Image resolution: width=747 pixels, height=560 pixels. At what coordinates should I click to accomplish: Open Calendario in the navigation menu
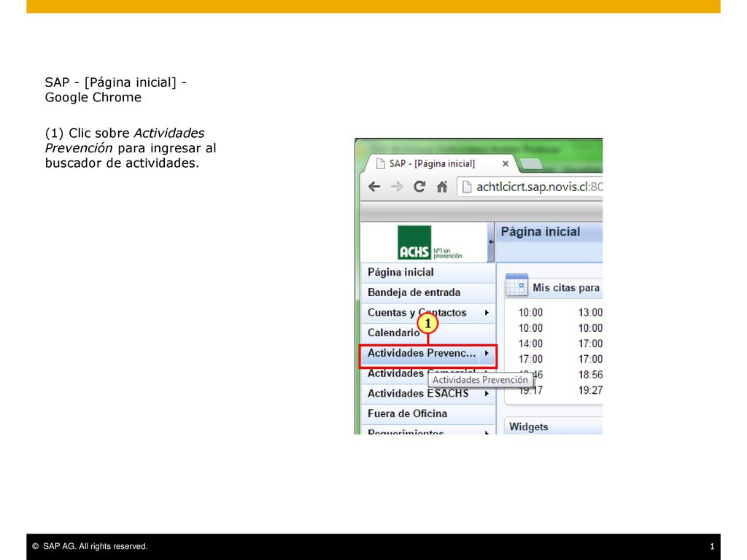coord(427,332)
